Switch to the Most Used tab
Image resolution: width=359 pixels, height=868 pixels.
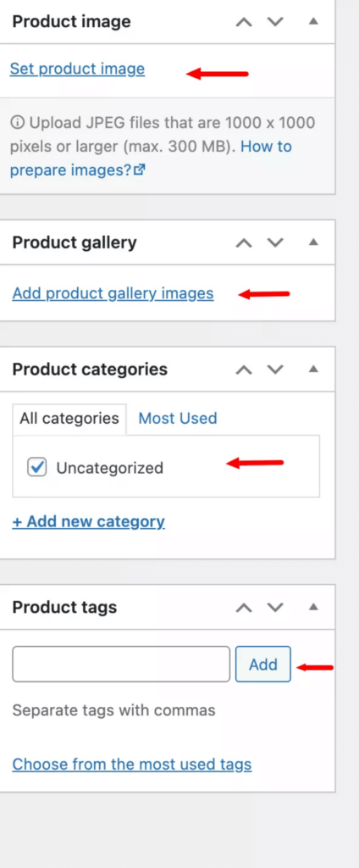pos(178,419)
